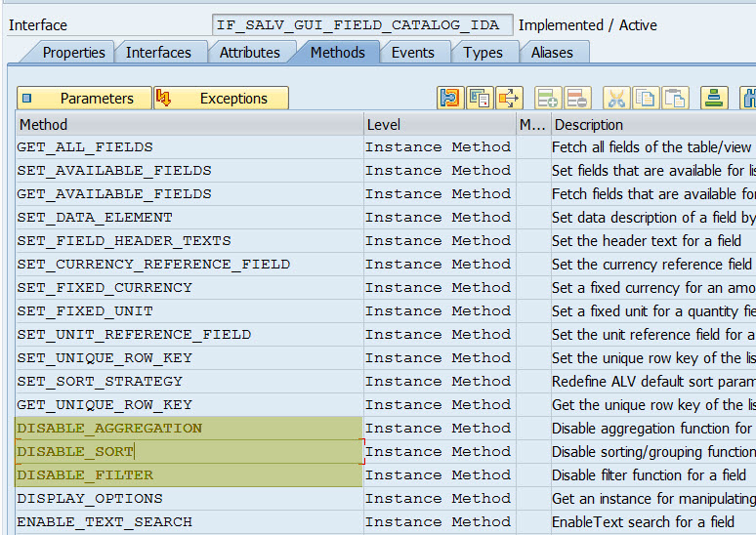Click the cut scissors icon

coord(616,99)
